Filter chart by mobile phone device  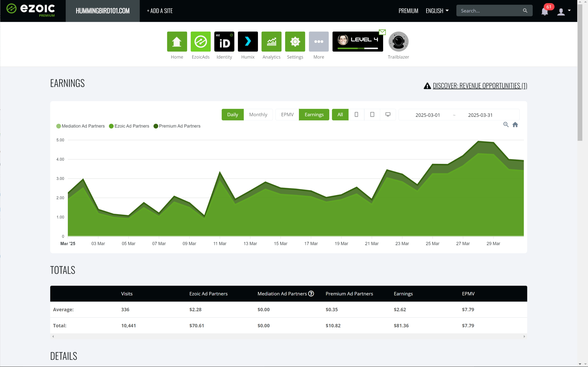tap(356, 115)
